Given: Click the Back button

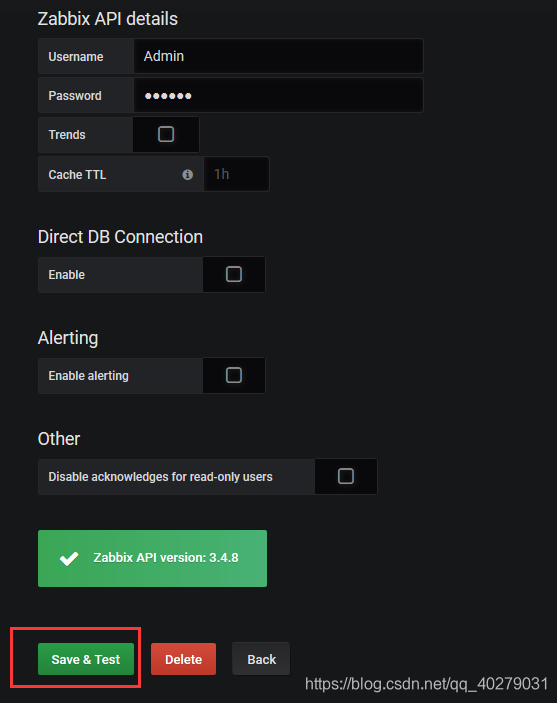Looking at the screenshot, I should pyautogui.click(x=261, y=659).
